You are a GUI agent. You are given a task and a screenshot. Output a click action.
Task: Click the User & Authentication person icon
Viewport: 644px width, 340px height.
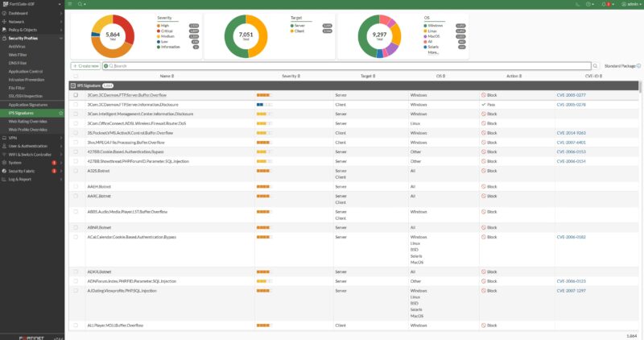tap(4, 146)
